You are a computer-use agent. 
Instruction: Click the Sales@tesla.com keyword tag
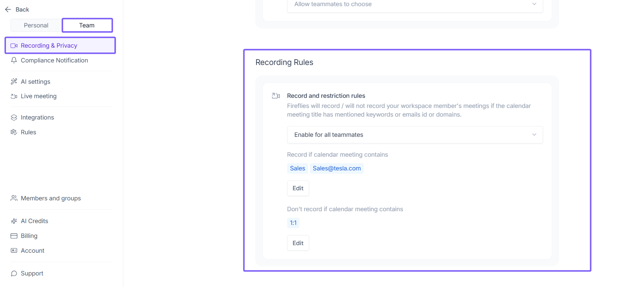pyautogui.click(x=337, y=168)
